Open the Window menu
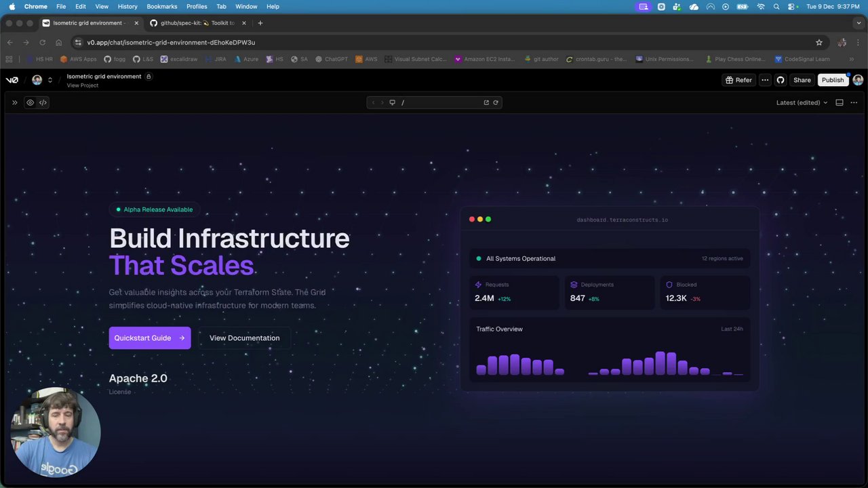Screen dimensions: 868x488 pyautogui.click(x=246, y=6)
